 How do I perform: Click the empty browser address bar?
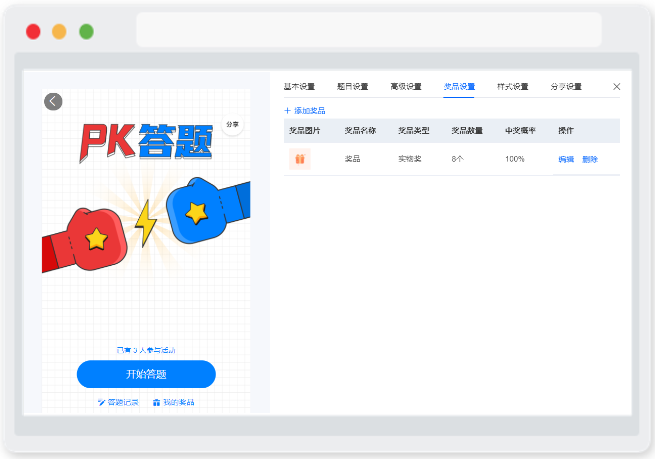click(369, 29)
